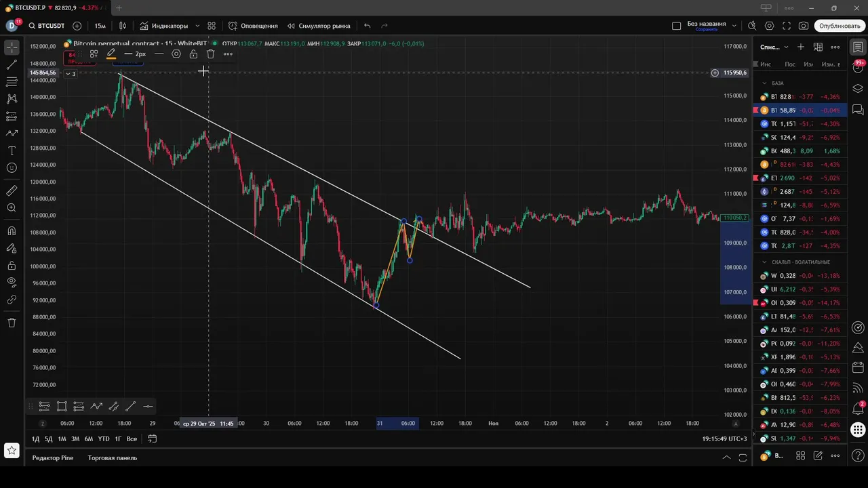Open the candlestick chart type menu

click(x=123, y=26)
